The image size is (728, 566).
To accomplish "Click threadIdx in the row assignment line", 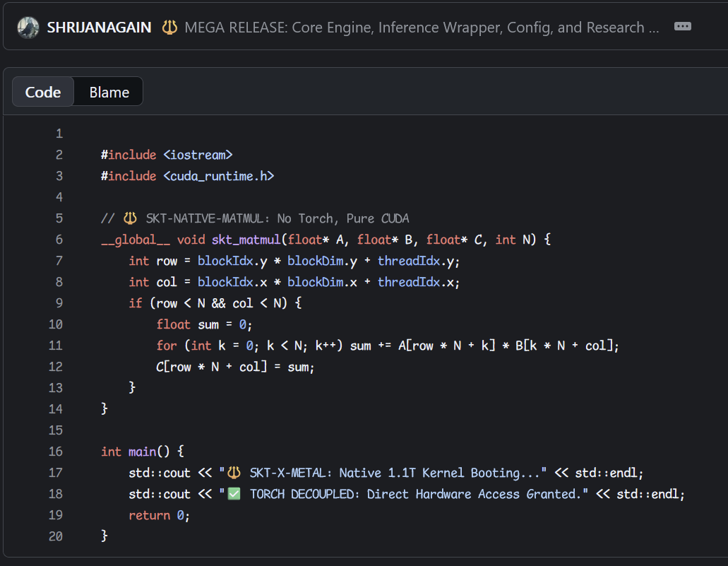I will 409,261.
